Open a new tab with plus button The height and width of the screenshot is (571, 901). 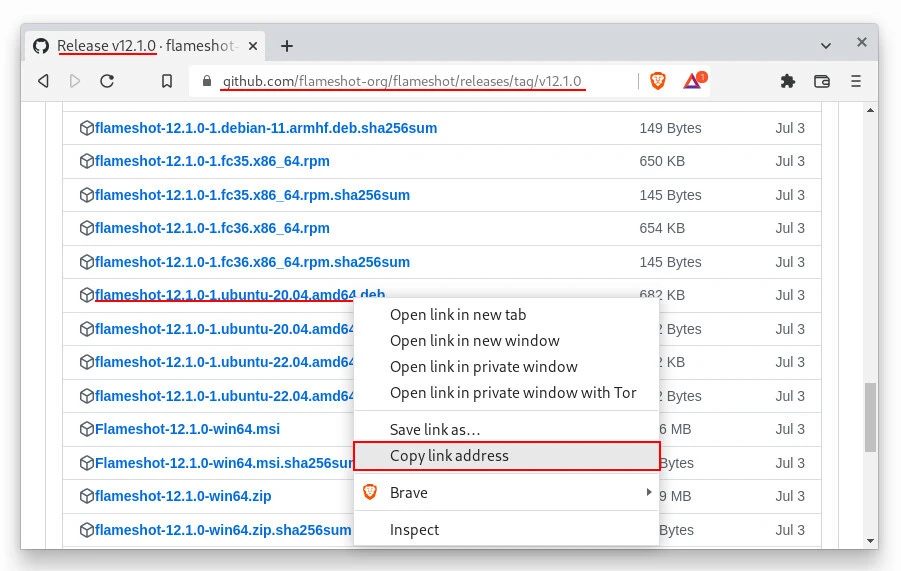tap(287, 46)
